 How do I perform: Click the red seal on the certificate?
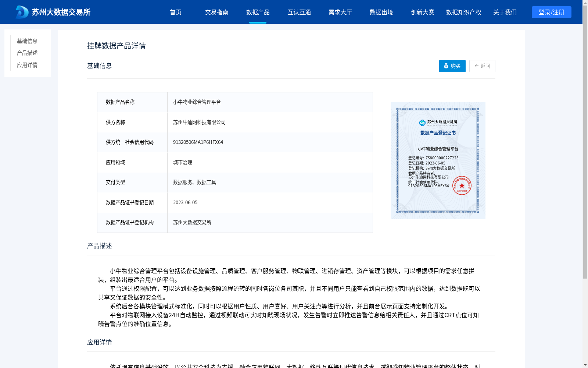[462, 185]
